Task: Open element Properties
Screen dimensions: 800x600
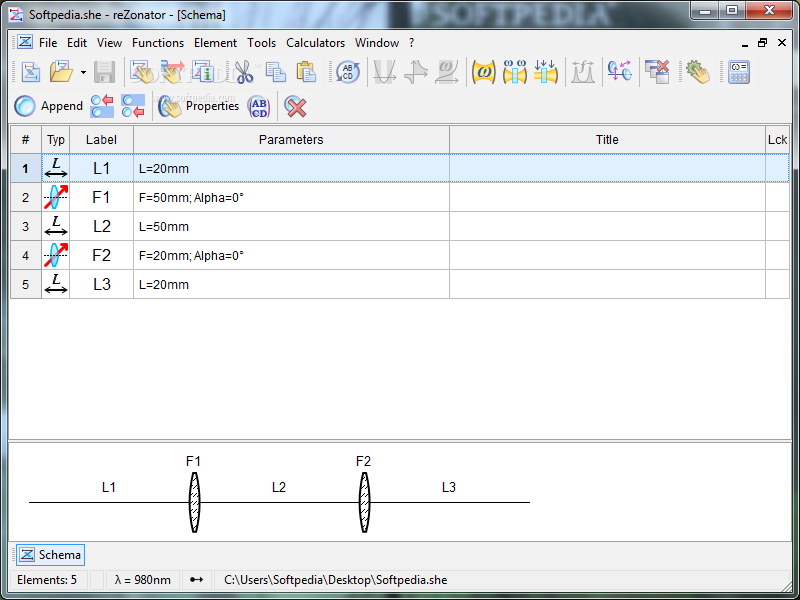Action: (x=198, y=106)
